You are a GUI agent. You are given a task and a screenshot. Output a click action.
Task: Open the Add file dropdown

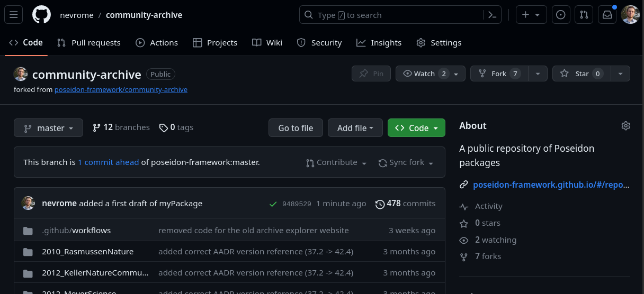355,128
